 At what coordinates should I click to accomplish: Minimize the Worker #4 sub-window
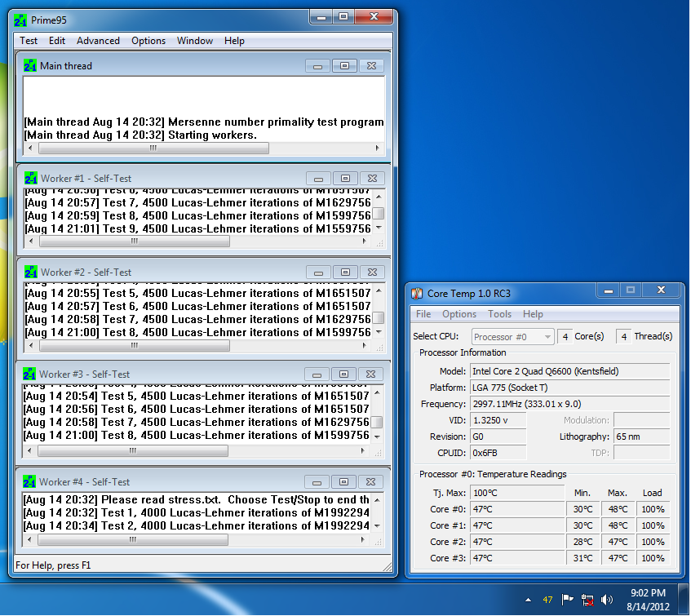click(x=317, y=482)
